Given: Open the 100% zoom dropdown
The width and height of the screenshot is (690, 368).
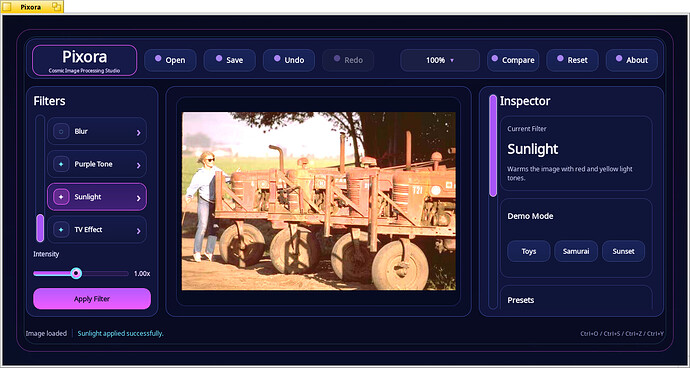Looking at the screenshot, I should coord(440,60).
